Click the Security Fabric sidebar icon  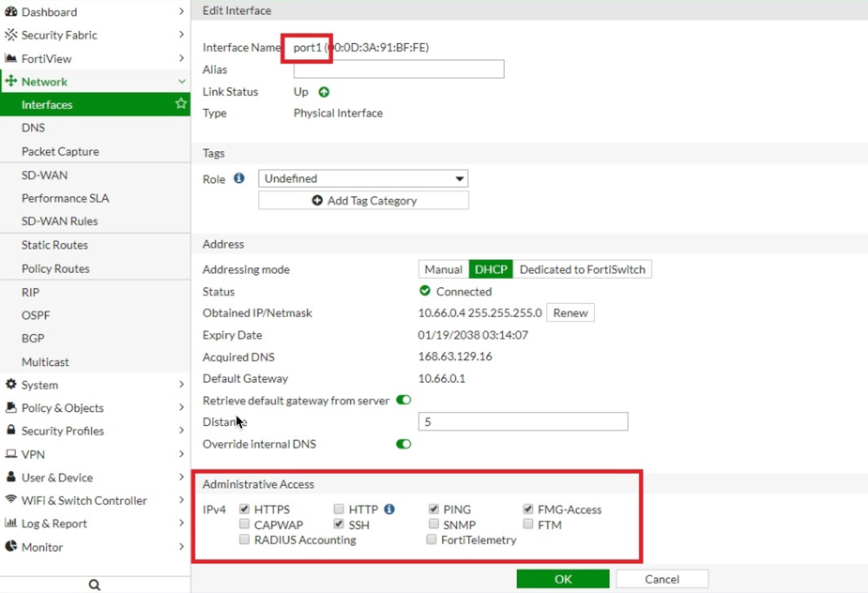[x=11, y=35]
